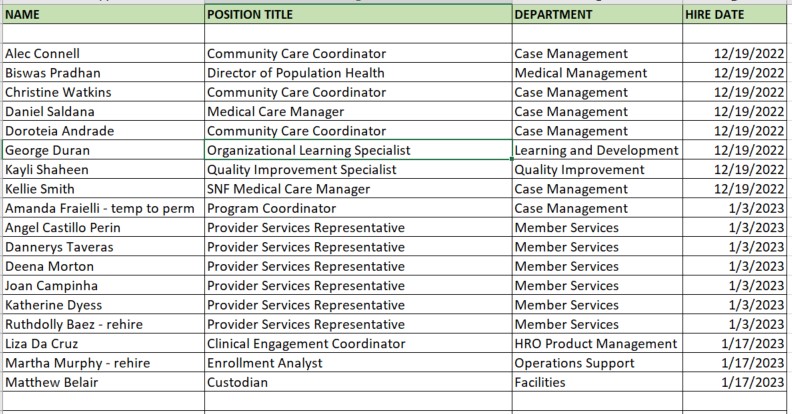Select the SNF Medical Care Manager cell
Image resolution: width=792 pixels, height=414 pixels.
click(x=359, y=189)
